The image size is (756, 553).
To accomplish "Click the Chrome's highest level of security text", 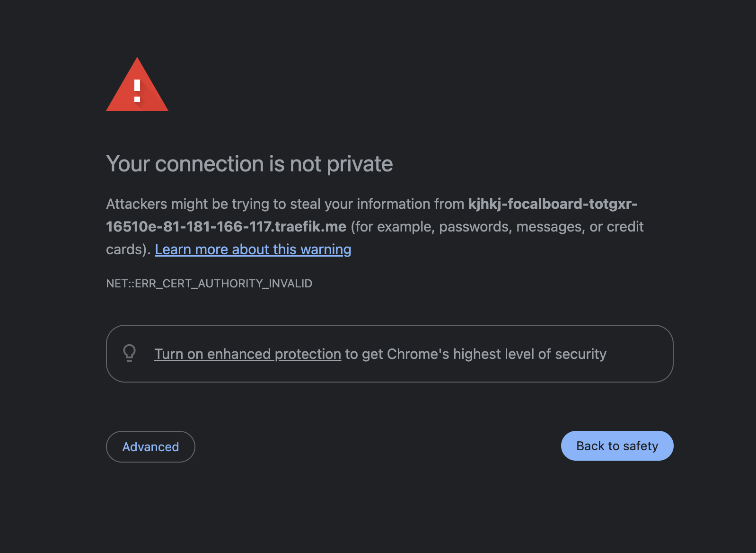I will coord(496,354).
